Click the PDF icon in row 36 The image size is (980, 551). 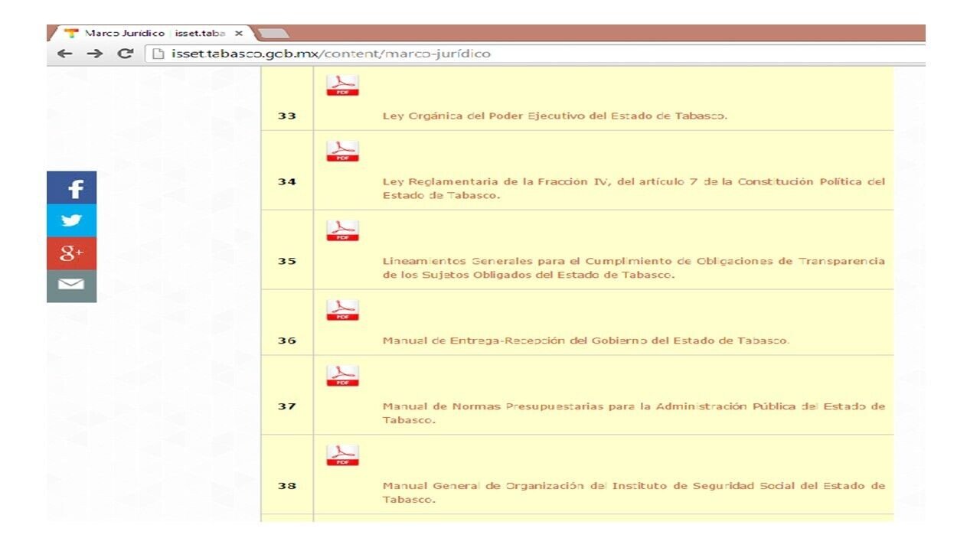click(x=342, y=310)
